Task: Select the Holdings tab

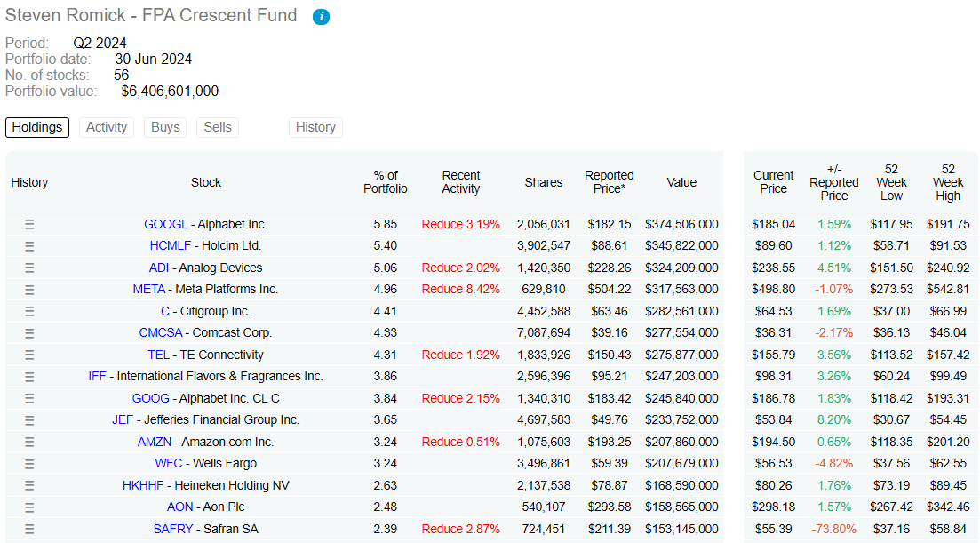Action: tap(37, 127)
